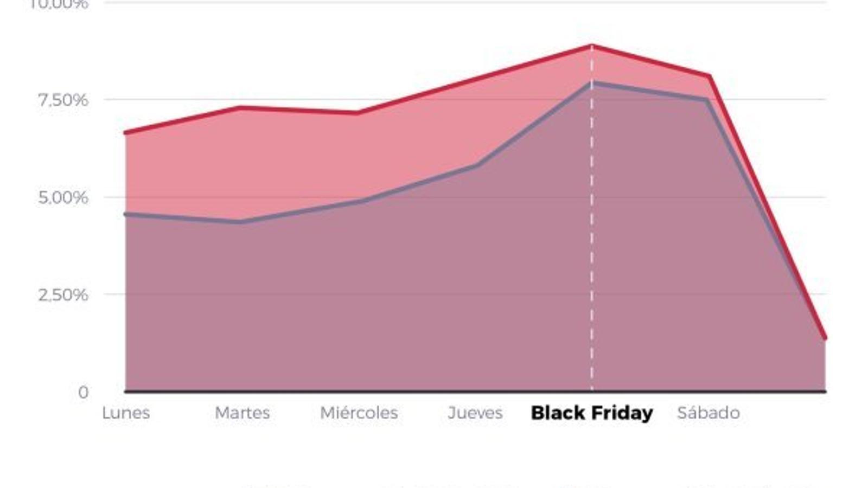Select the Martes axis label

pyautogui.click(x=242, y=413)
